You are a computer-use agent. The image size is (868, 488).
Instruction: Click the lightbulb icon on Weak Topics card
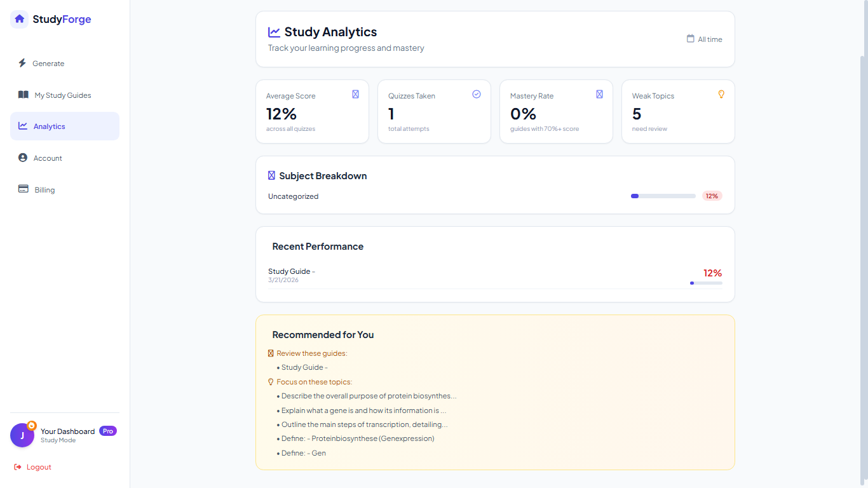[721, 94]
